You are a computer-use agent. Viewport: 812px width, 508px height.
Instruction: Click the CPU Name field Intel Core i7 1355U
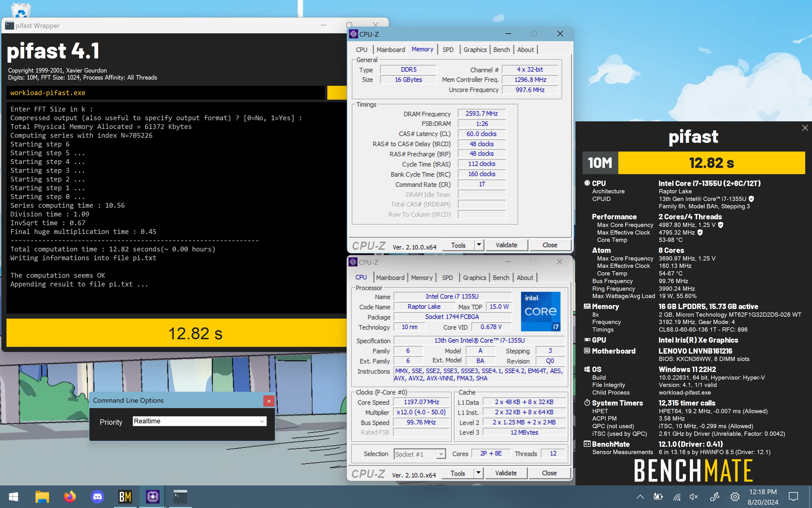452,296
